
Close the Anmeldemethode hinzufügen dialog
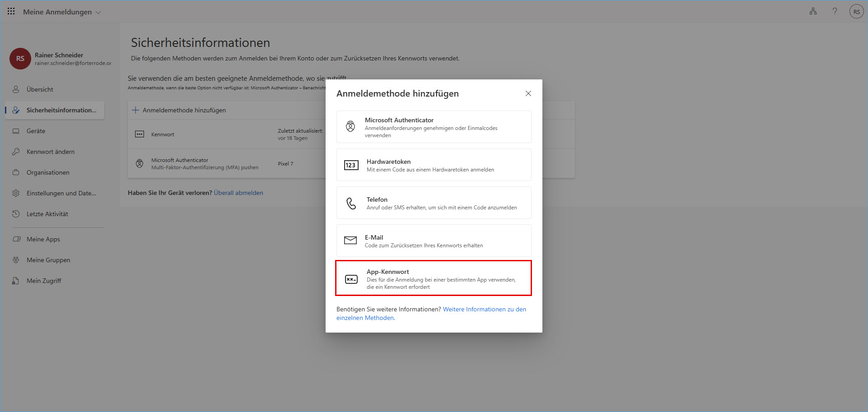click(528, 93)
